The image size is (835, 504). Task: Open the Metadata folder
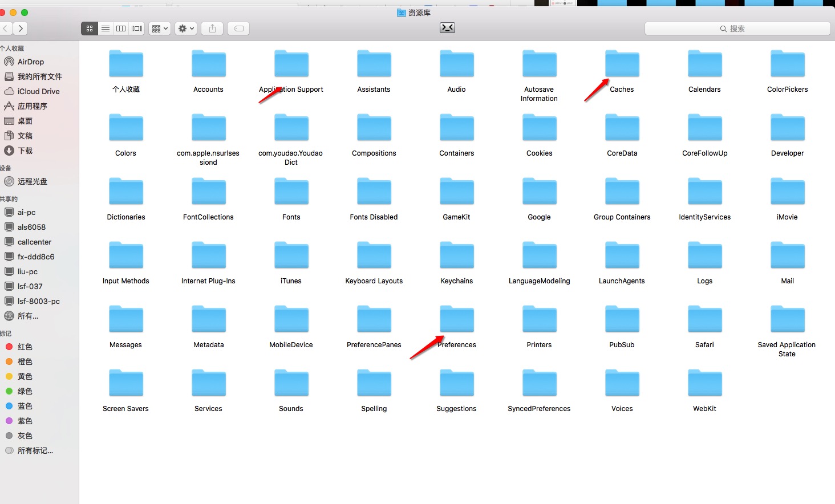pyautogui.click(x=208, y=319)
